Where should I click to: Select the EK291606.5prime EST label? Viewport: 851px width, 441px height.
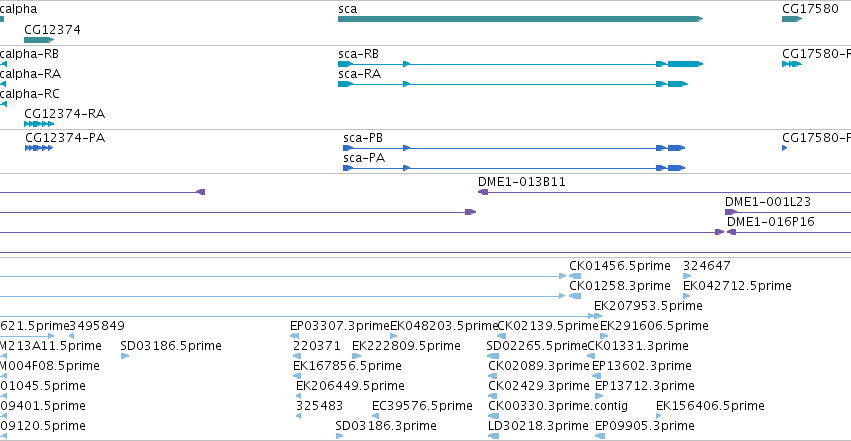(654, 326)
